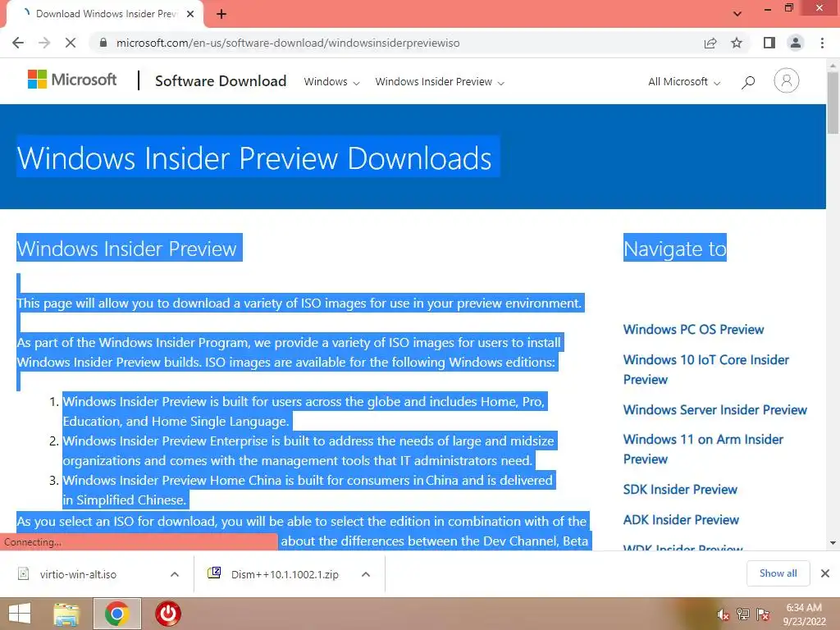This screenshot has width=840, height=630.
Task: Select the Download Windows Insider Preview tab
Action: coord(105,14)
